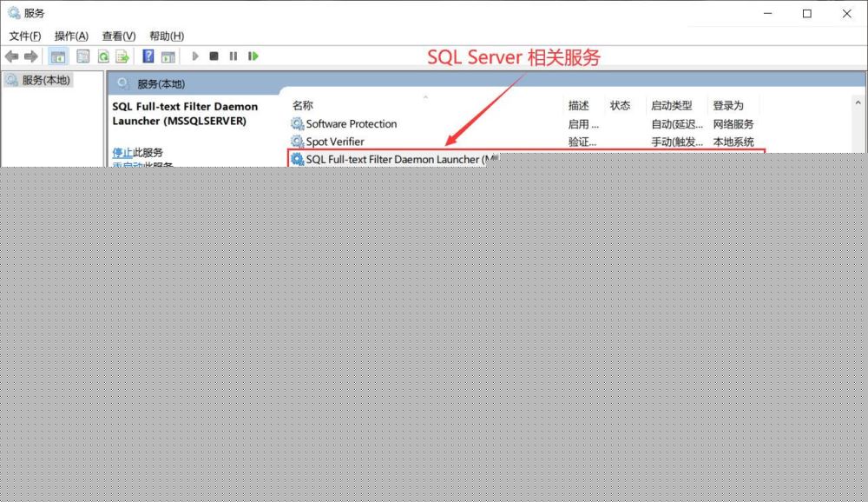Click the Back arrow in toolbar

[11, 56]
